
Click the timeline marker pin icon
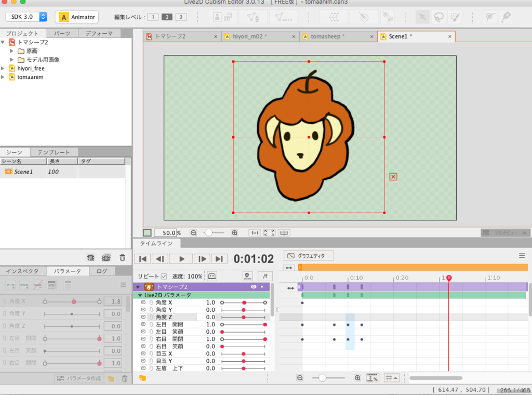[x=247, y=276]
